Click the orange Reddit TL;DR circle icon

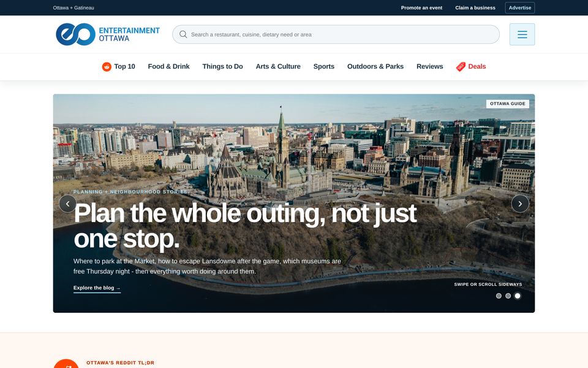66,364
